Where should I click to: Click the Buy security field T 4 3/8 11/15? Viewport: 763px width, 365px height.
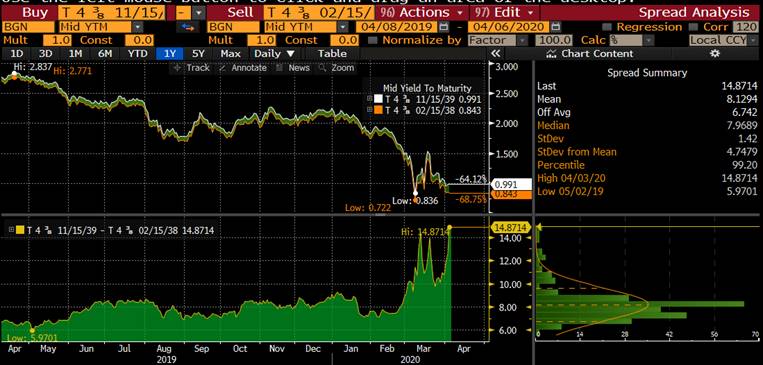point(111,12)
